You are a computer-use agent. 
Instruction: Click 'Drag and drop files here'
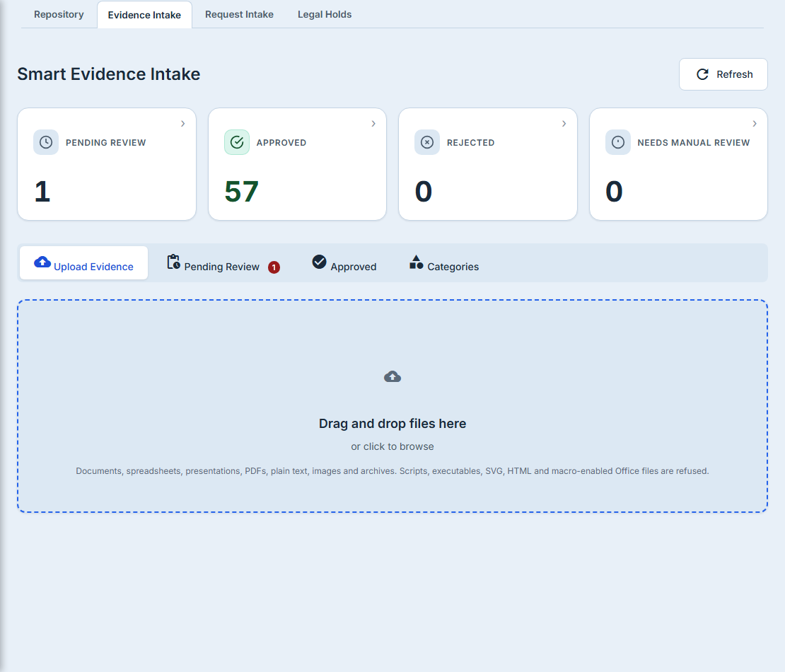tap(392, 424)
